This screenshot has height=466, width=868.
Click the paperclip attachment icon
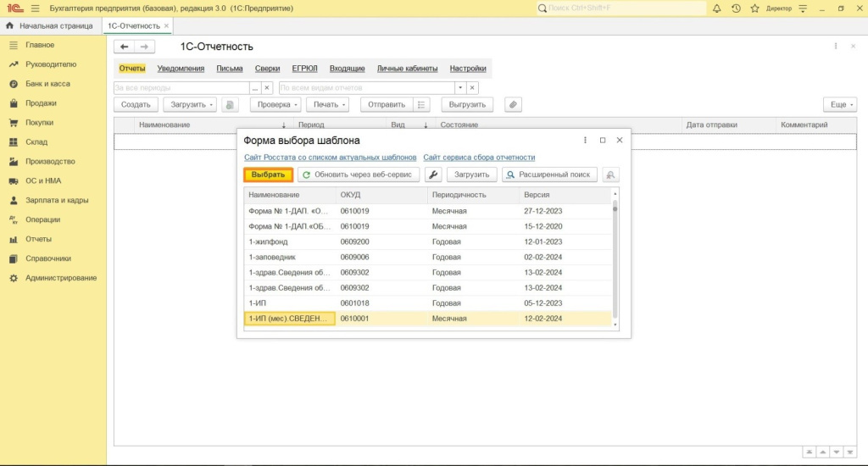tap(513, 104)
